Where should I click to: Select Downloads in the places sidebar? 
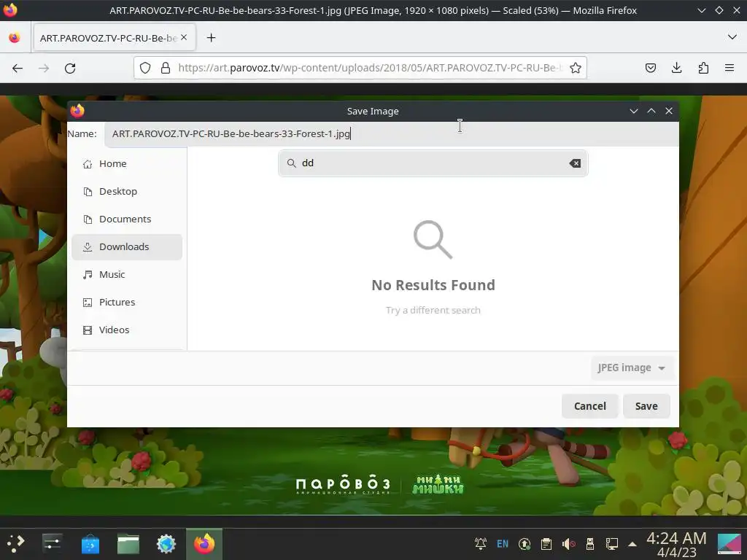click(127, 246)
